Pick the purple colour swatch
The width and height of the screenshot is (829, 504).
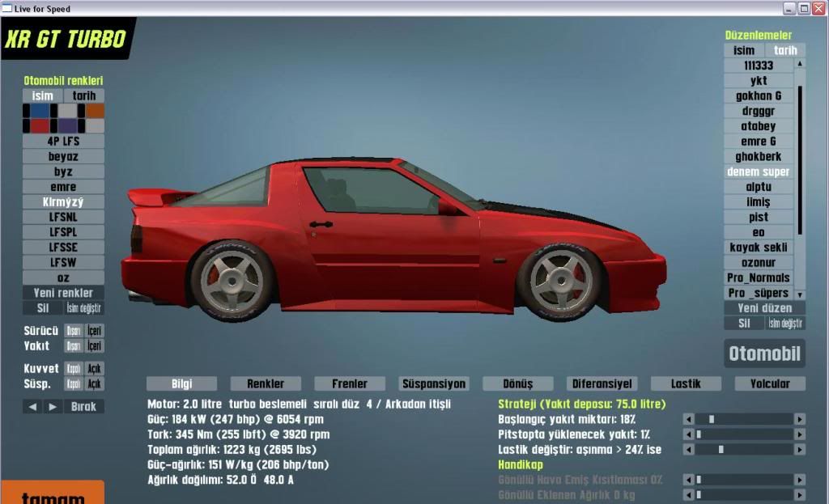[x=67, y=125]
